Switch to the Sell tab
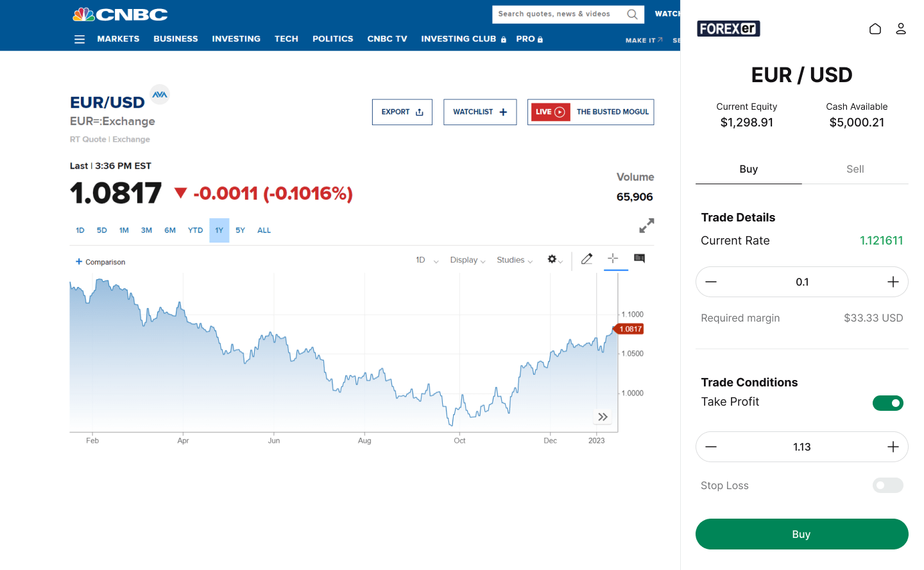This screenshot has height=570, width=924. (x=855, y=169)
